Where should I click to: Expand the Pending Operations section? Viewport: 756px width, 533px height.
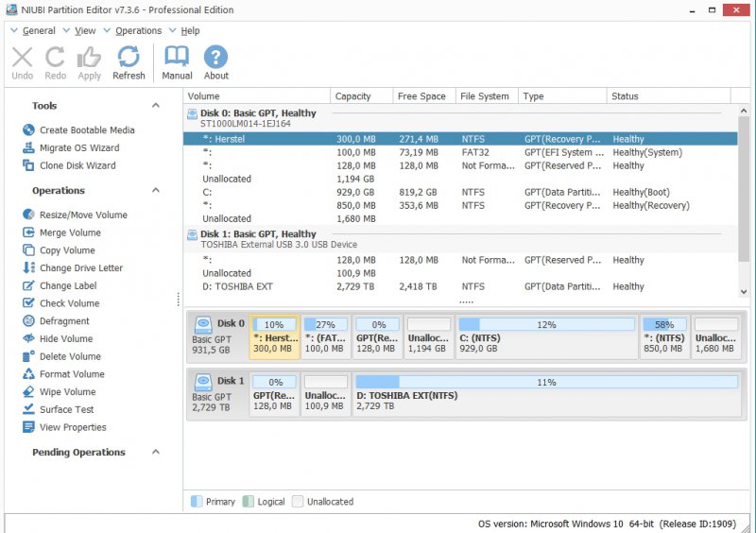[x=156, y=453]
